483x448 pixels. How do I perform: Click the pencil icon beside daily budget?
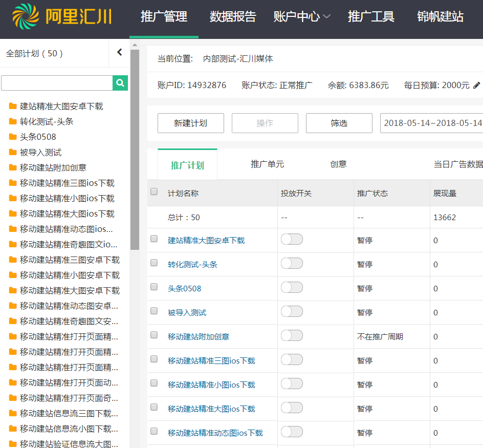pos(476,85)
